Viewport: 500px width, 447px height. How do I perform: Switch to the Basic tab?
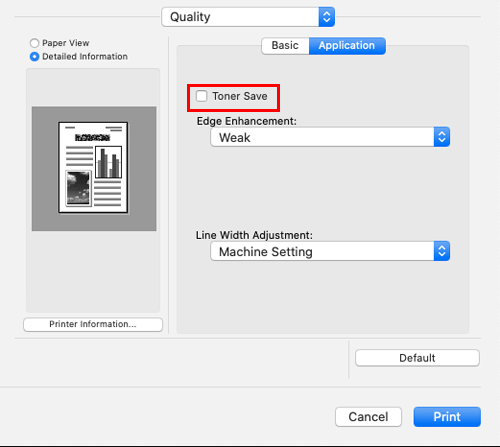pyautogui.click(x=285, y=45)
